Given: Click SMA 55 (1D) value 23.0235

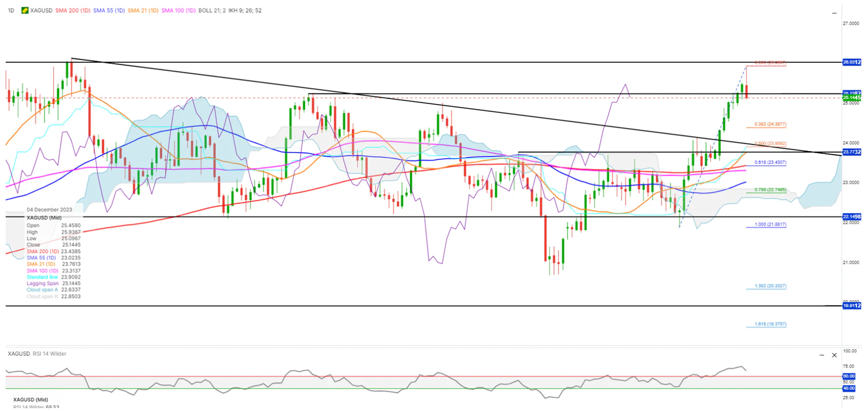Looking at the screenshot, I should click(x=71, y=258).
